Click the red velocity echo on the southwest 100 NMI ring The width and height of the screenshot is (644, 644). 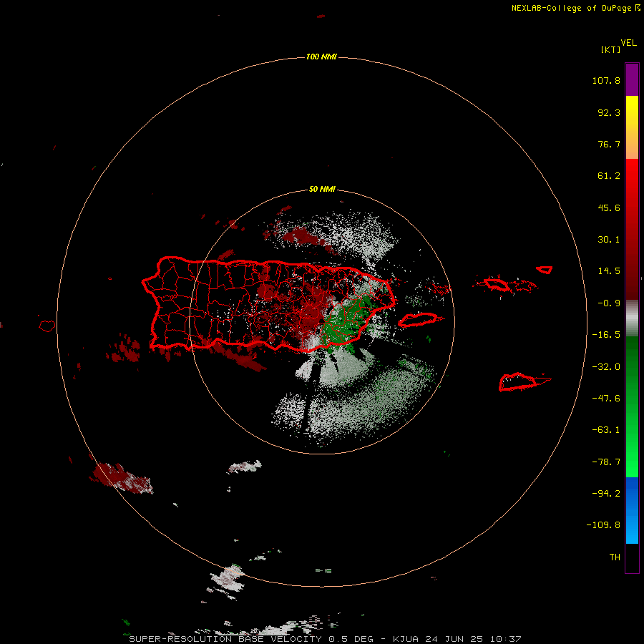(121, 478)
